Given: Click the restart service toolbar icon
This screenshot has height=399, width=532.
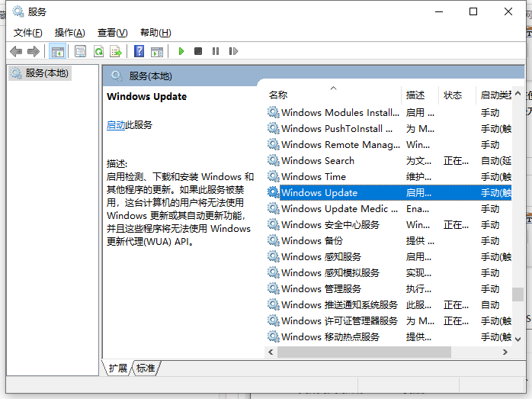Looking at the screenshot, I should tap(233, 51).
